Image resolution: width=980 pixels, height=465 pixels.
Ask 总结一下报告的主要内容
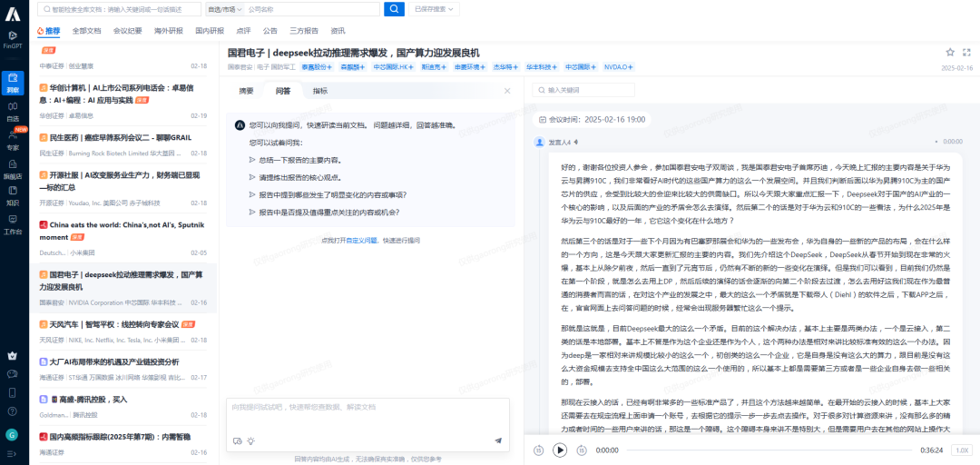(300, 160)
